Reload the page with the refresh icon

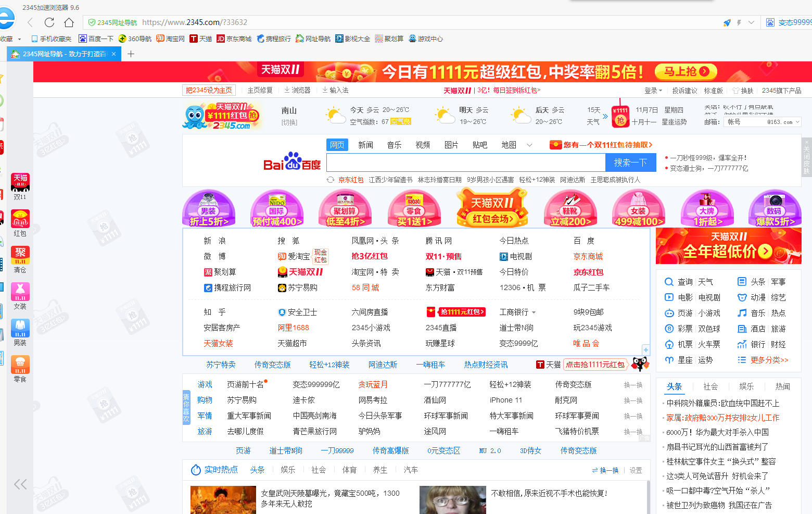[x=49, y=22]
